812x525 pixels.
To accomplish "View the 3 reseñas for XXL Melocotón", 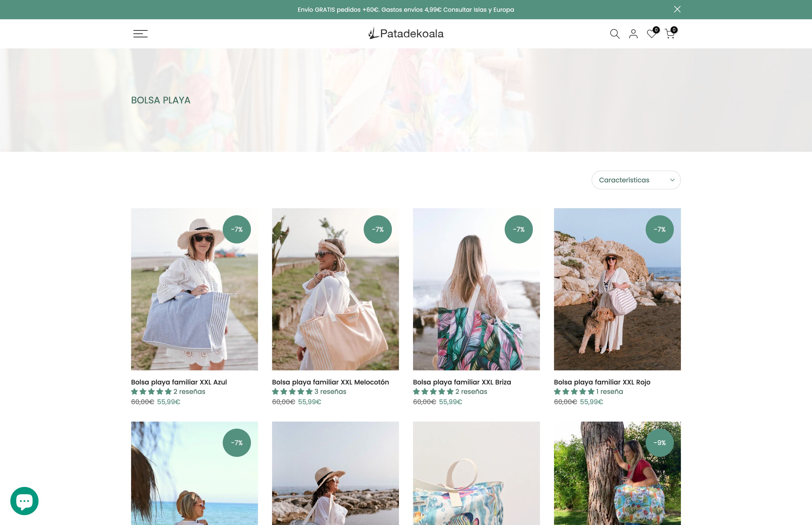I will (330, 392).
